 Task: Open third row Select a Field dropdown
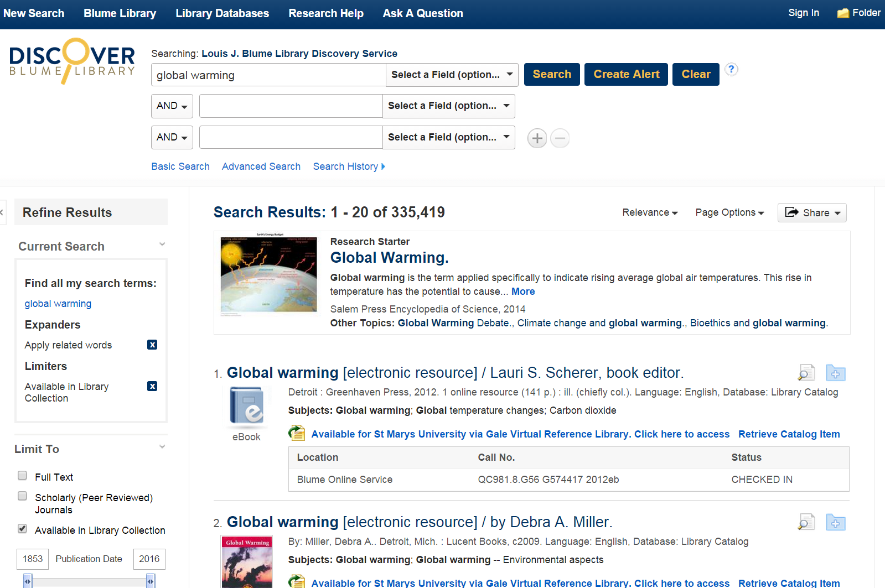click(x=449, y=138)
